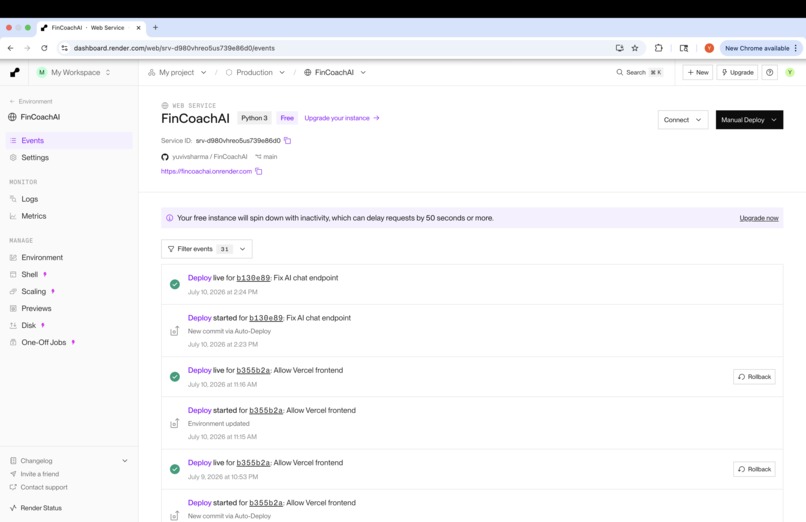Open Chrome profile avatar
Image resolution: width=806 pixels, height=522 pixels.
[x=709, y=48]
